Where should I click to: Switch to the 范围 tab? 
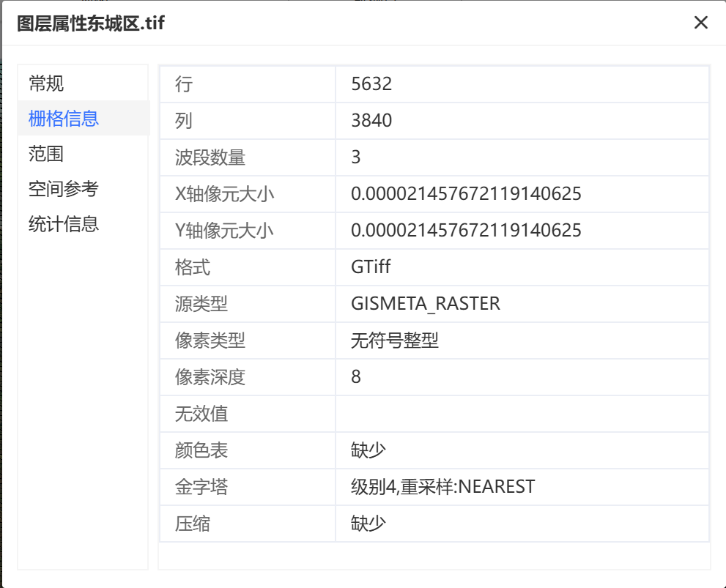coord(46,154)
